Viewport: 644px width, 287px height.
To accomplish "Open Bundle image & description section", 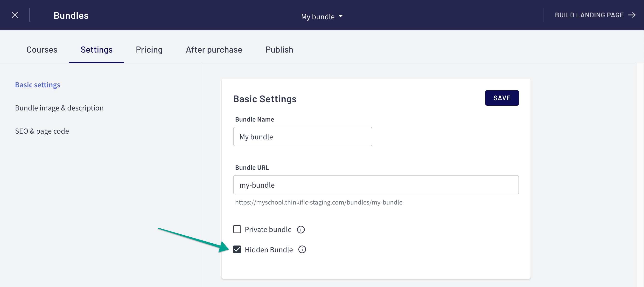I will [59, 108].
